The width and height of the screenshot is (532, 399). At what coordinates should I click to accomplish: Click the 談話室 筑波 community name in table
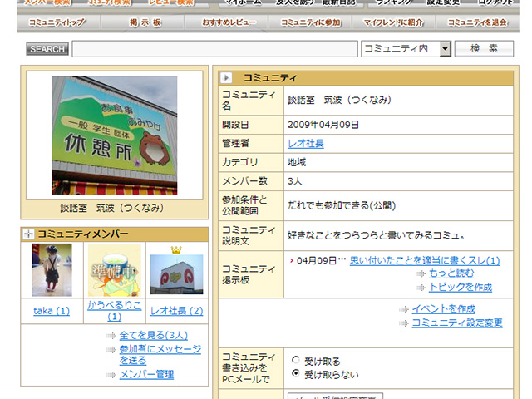pyautogui.click(x=340, y=100)
